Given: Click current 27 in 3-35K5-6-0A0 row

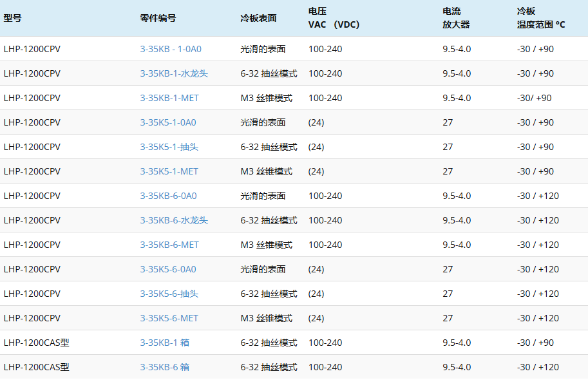Looking at the screenshot, I should click(x=448, y=269).
